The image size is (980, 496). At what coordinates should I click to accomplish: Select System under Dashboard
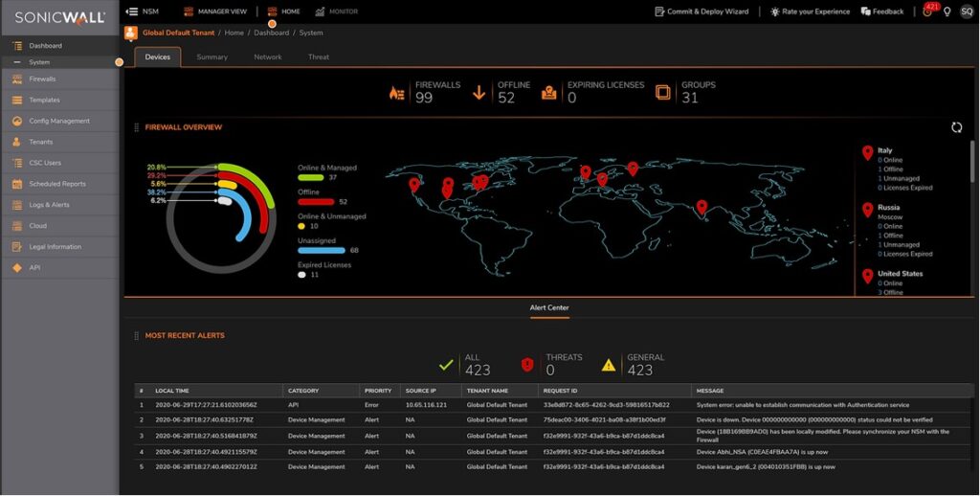[x=60, y=62]
